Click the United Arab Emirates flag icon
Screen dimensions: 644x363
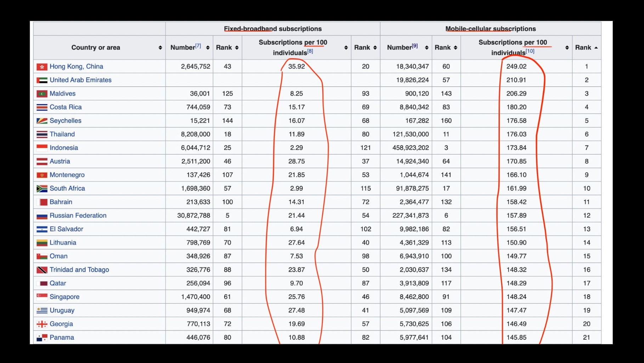(x=42, y=80)
